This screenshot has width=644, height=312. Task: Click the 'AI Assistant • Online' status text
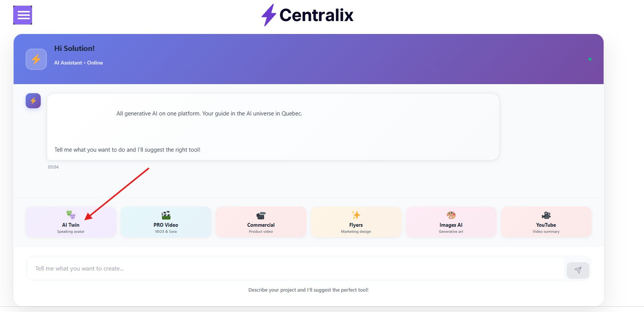[78, 63]
